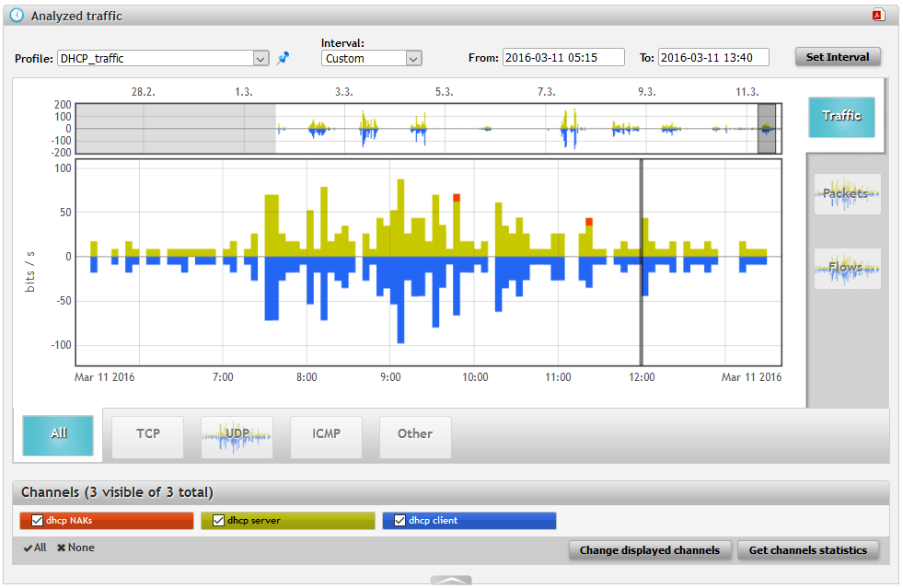Screen dimensions: 903x588
Task: Click the All checkmark to select channels
Action: point(34,548)
